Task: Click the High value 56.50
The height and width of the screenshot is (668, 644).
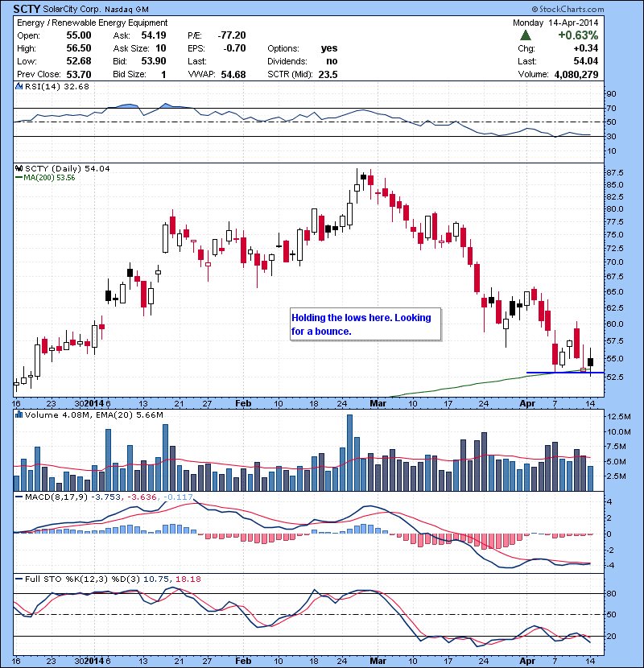Action: (79, 48)
